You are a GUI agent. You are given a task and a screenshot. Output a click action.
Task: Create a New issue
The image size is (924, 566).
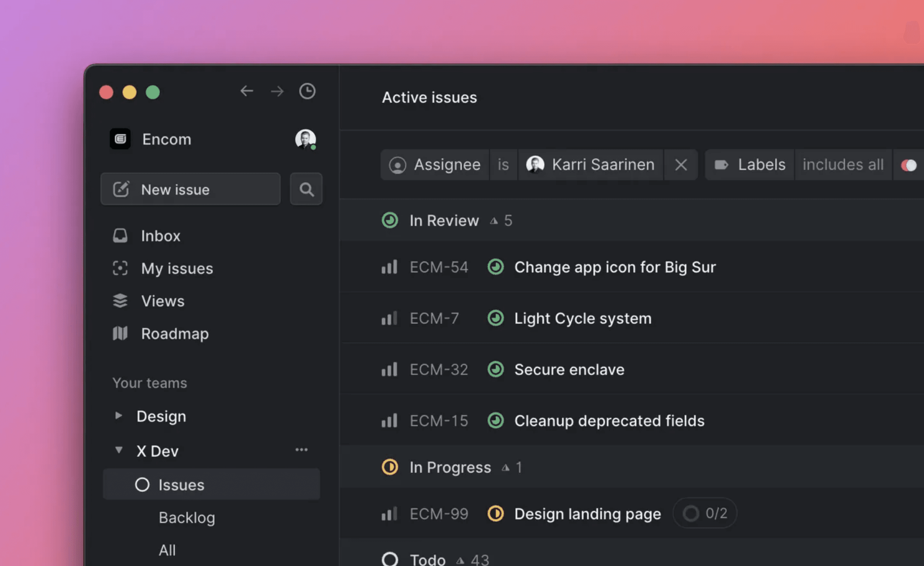coord(190,189)
